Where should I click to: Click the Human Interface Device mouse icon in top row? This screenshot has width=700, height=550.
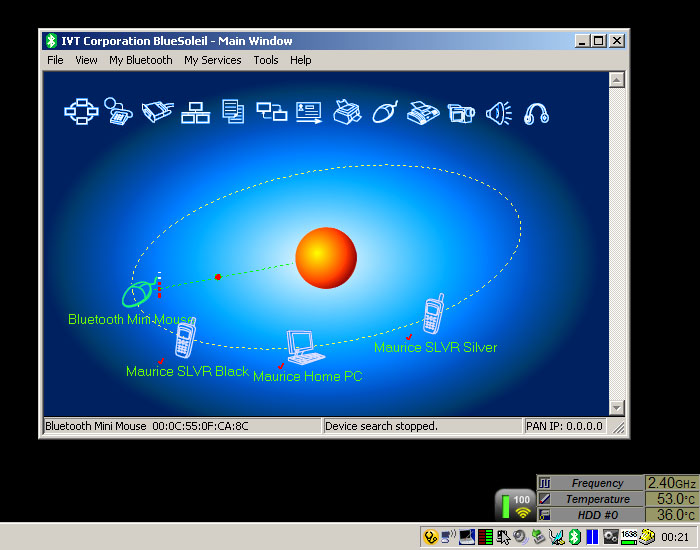pos(385,112)
